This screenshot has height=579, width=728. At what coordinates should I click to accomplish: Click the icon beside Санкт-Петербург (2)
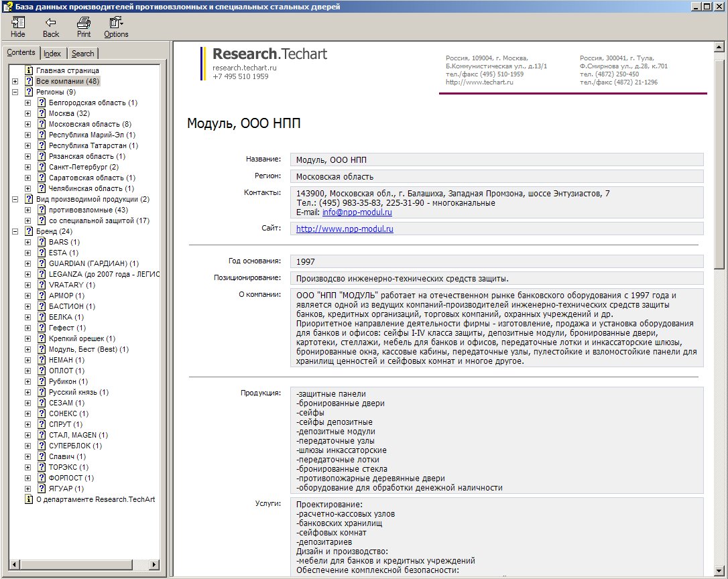[x=42, y=167]
